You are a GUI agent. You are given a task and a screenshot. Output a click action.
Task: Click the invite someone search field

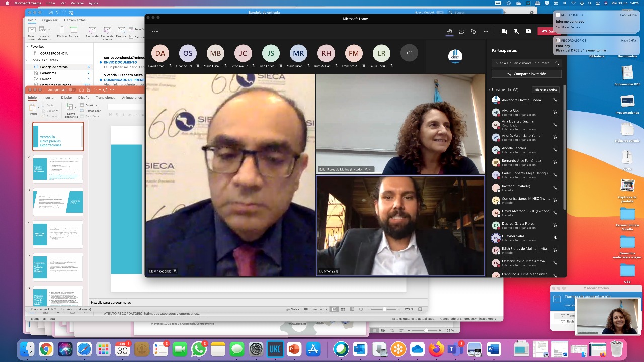[x=523, y=63]
